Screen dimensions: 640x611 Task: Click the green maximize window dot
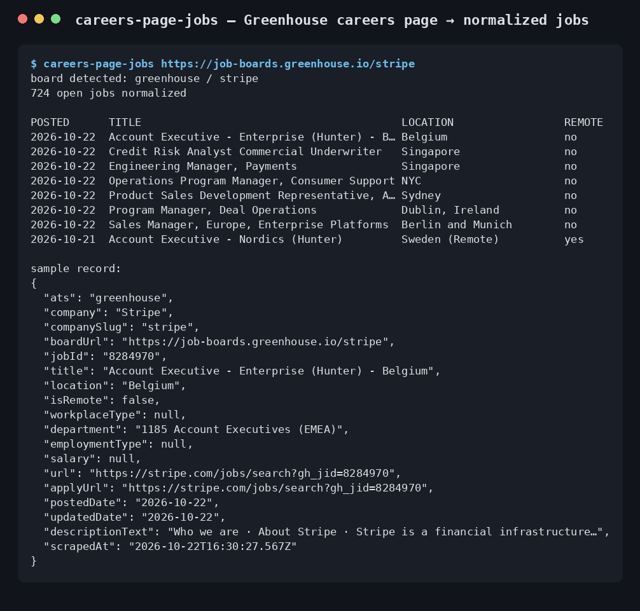point(56,19)
